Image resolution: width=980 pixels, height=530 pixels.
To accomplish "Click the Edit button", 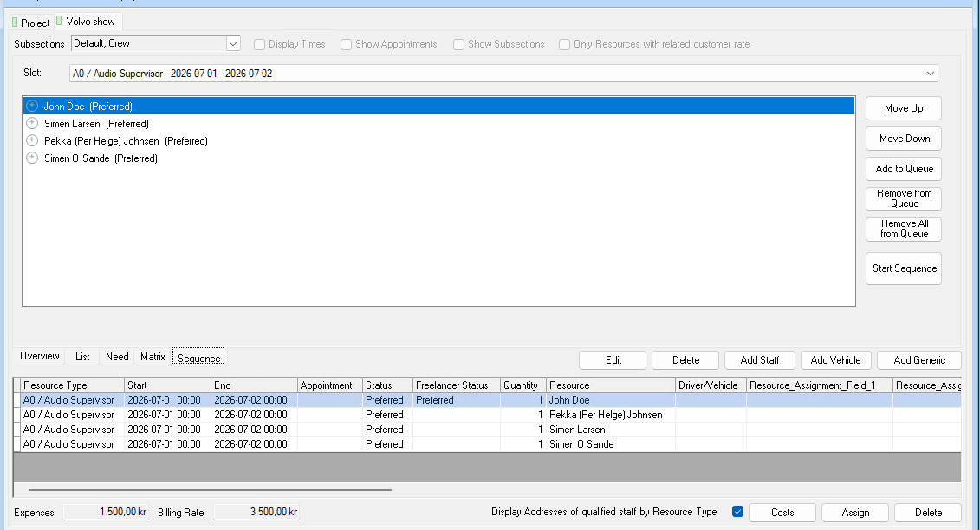I will (x=613, y=360).
